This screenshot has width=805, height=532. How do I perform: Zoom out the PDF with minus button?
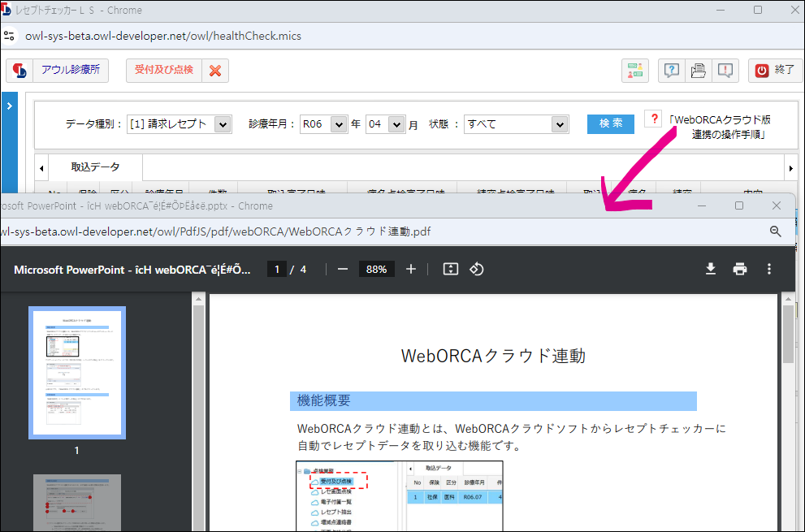click(343, 269)
